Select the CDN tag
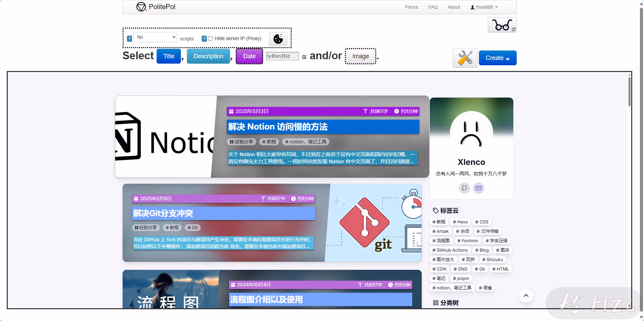 tap(439, 269)
